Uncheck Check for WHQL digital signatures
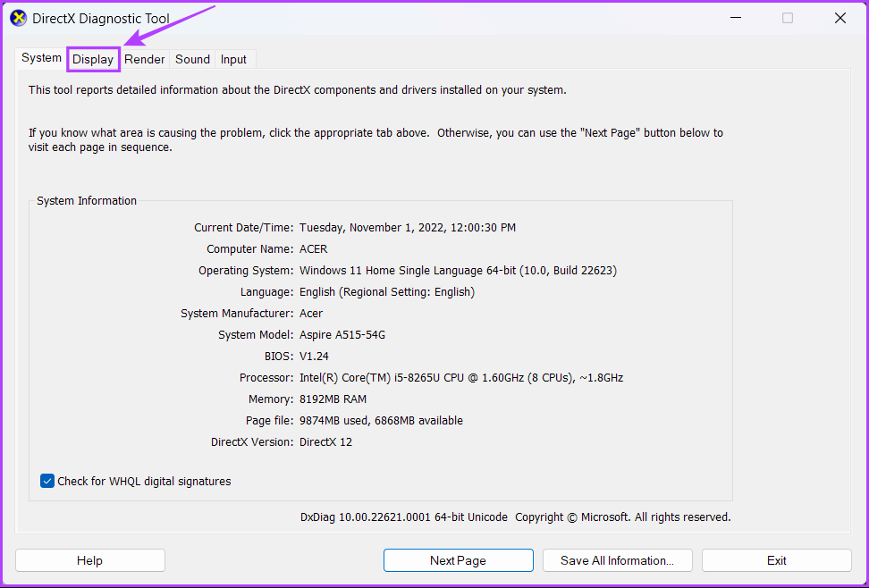 [47, 481]
